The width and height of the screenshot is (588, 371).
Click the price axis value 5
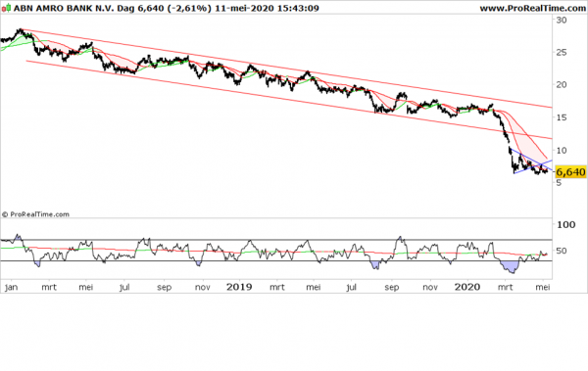coord(559,182)
